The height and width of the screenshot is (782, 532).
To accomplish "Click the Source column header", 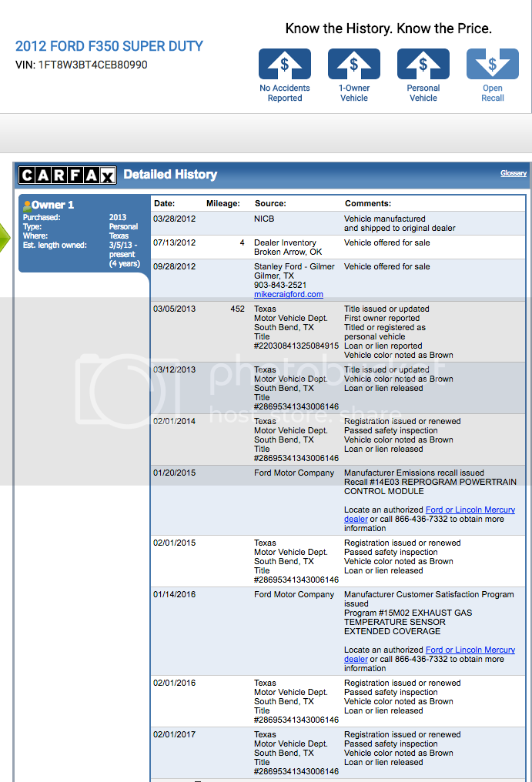I will click(x=270, y=203).
